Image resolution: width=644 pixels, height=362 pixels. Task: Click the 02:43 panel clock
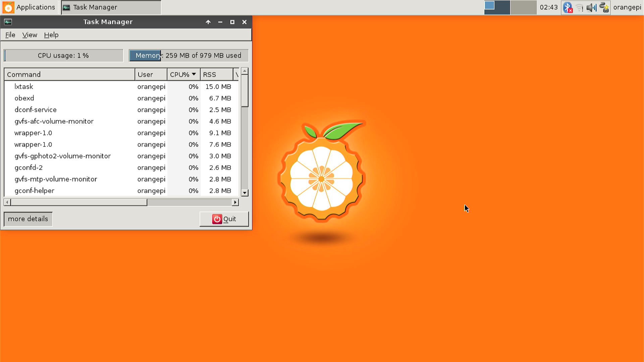coord(549,7)
